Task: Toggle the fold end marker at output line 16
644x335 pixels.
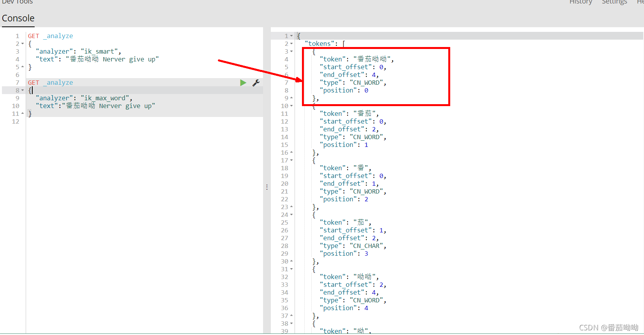Action: point(291,152)
